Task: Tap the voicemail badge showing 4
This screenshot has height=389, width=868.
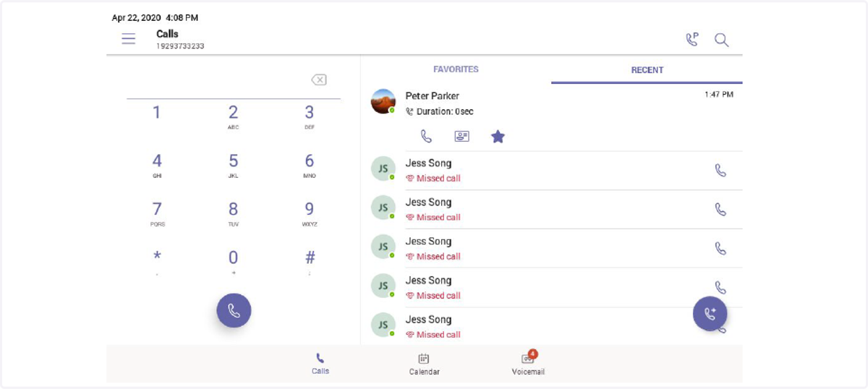Action: [x=533, y=354]
